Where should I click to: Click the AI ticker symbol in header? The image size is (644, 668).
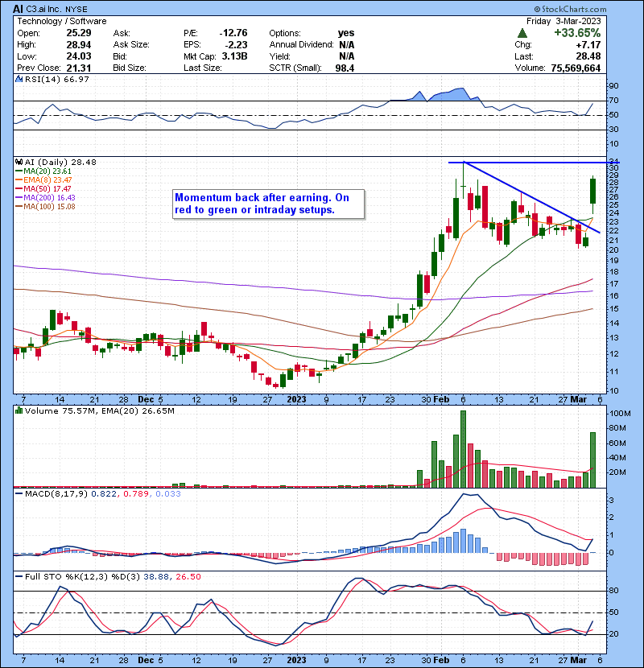click(19, 9)
